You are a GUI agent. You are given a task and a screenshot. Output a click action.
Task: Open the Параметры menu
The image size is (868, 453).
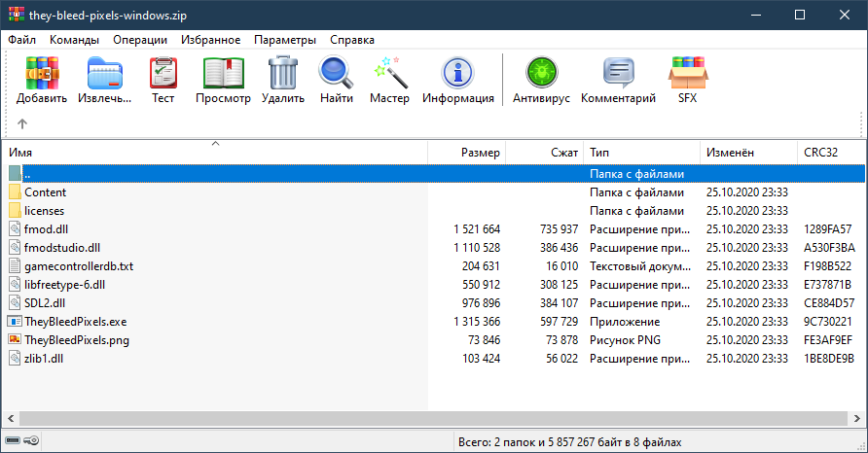pyautogui.click(x=285, y=40)
